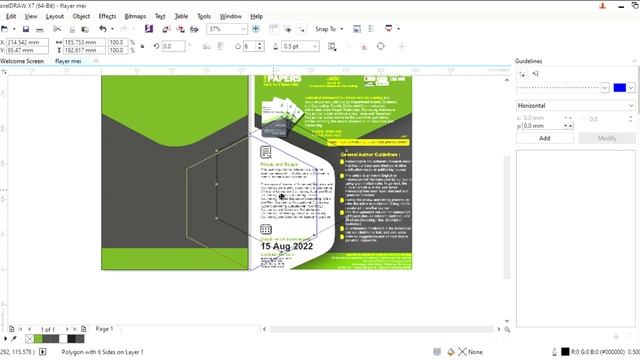Click the Wrap text icon
Screen dimensions: 640x360
332,47
